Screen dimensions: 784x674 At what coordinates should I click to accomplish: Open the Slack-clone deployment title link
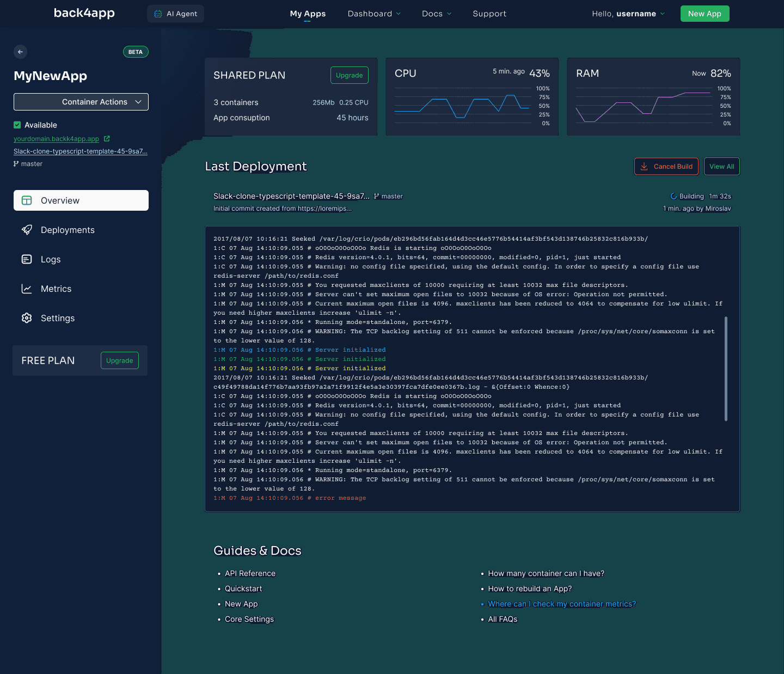click(291, 197)
